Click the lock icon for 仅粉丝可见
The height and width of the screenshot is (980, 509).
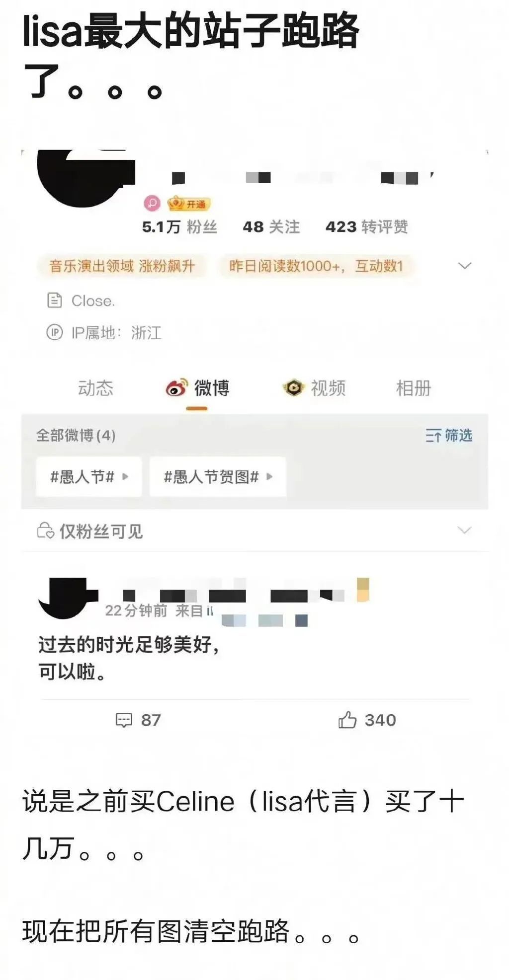click(x=46, y=530)
